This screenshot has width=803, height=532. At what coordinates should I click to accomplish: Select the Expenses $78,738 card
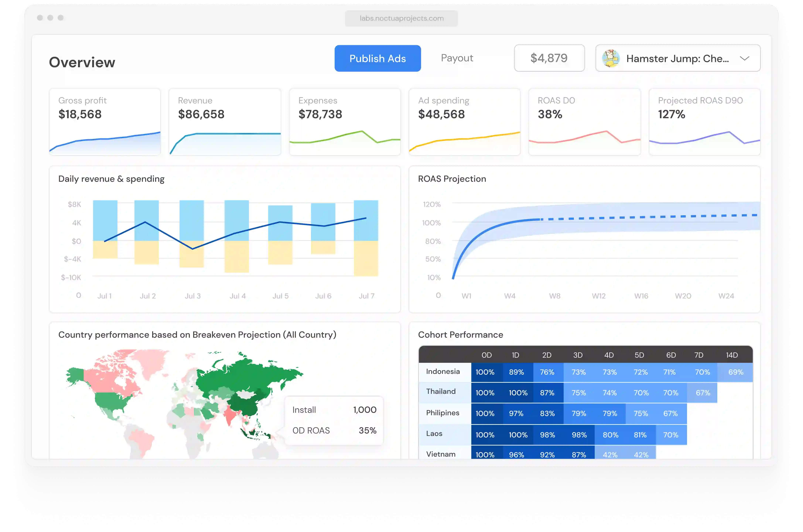pyautogui.click(x=345, y=122)
